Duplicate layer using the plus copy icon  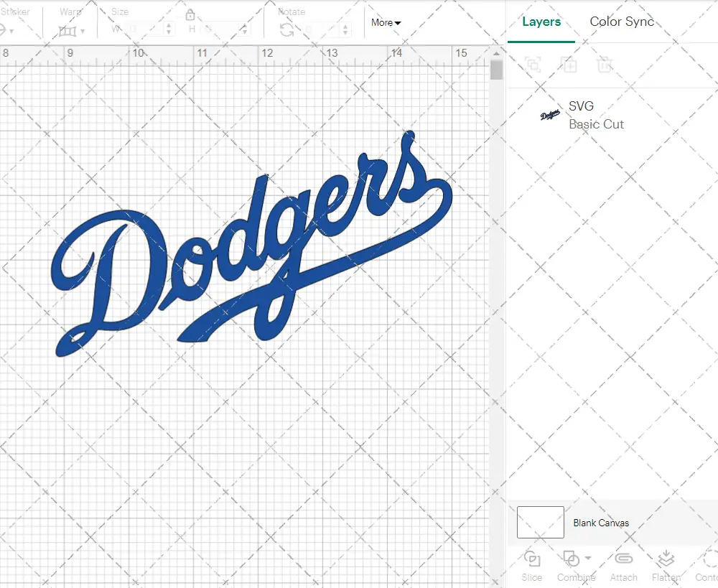coord(569,65)
